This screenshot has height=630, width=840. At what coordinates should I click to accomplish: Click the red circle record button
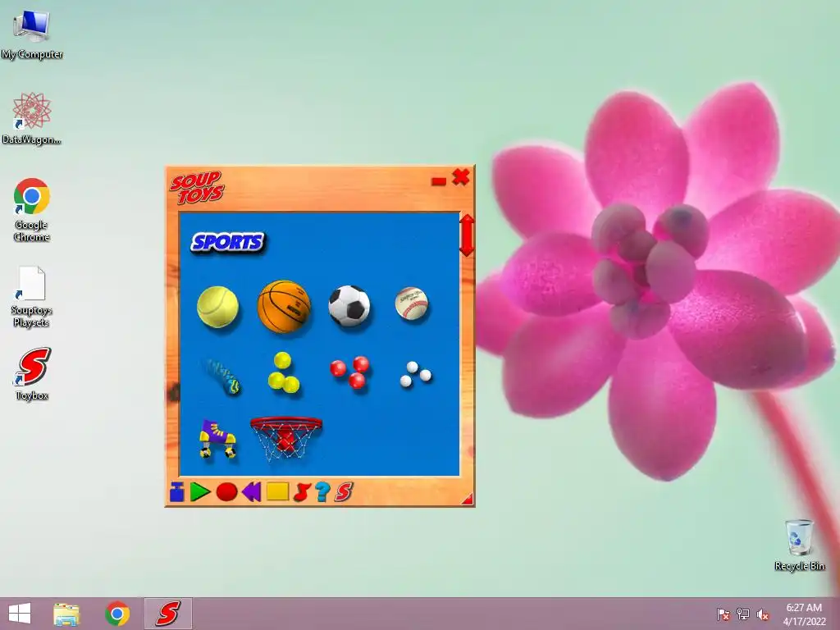[x=226, y=492]
